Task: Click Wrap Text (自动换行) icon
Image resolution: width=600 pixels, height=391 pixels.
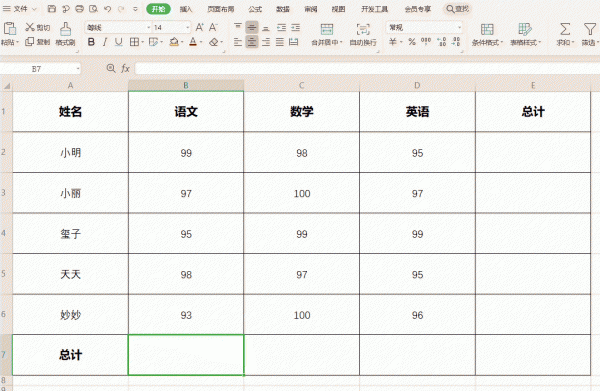Action: click(x=363, y=34)
